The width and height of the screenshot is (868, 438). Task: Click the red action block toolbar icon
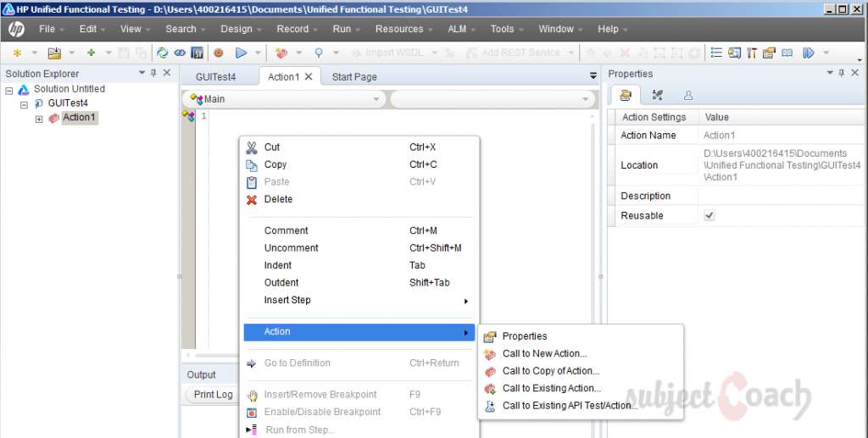point(281,53)
